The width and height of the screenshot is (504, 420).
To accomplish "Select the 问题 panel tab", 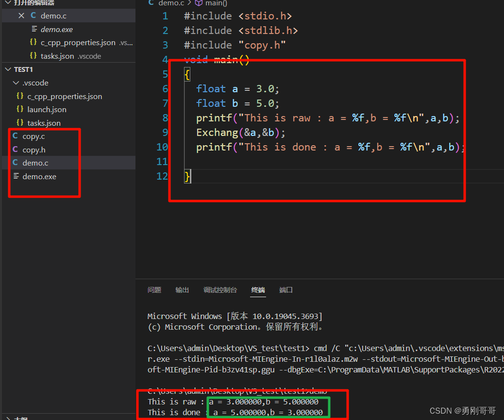I will pos(154,290).
